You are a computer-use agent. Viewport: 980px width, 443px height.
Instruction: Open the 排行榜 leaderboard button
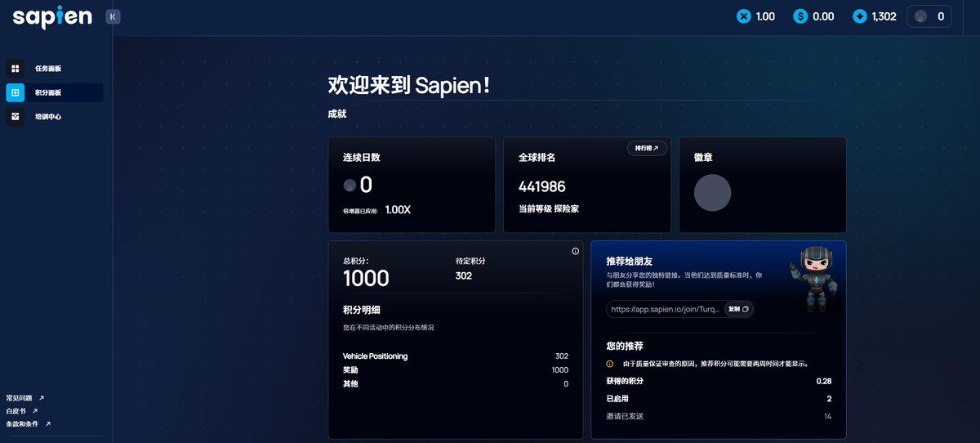pyautogui.click(x=647, y=148)
